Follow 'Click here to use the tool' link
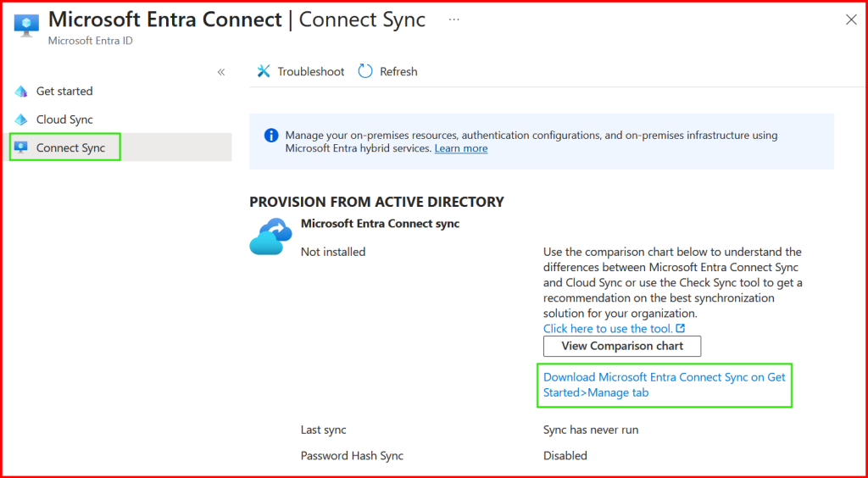Screen dimensions: 868x478 [x=608, y=329]
